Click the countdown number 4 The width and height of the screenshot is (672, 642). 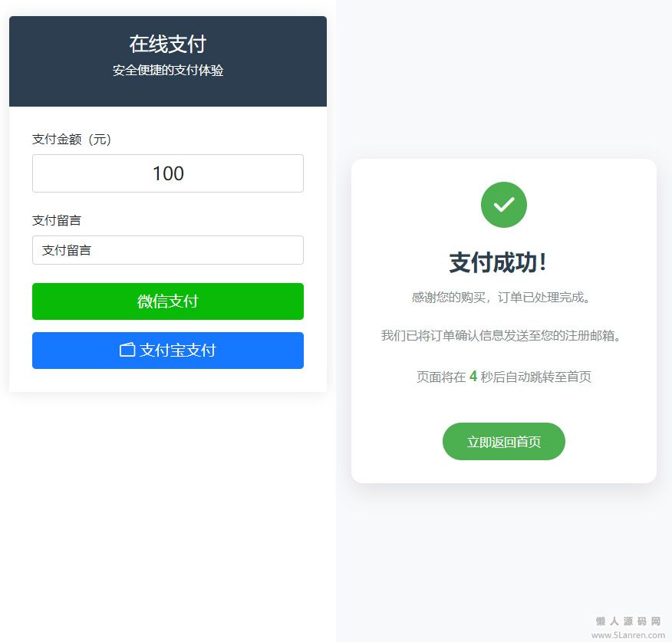click(x=473, y=377)
